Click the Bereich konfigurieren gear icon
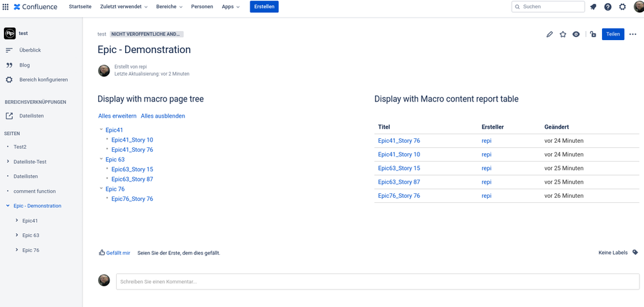Viewport: 644px width, 307px height. [x=9, y=80]
